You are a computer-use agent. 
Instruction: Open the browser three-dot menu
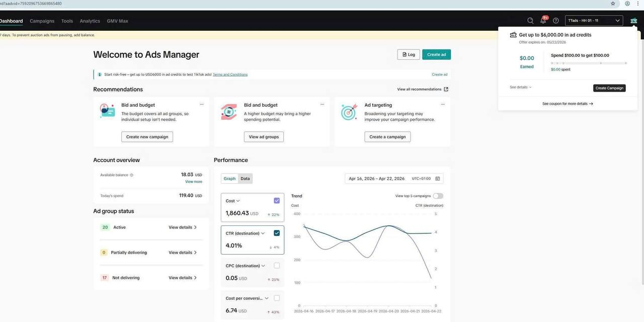pyautogui.click(x=638, y=4)
